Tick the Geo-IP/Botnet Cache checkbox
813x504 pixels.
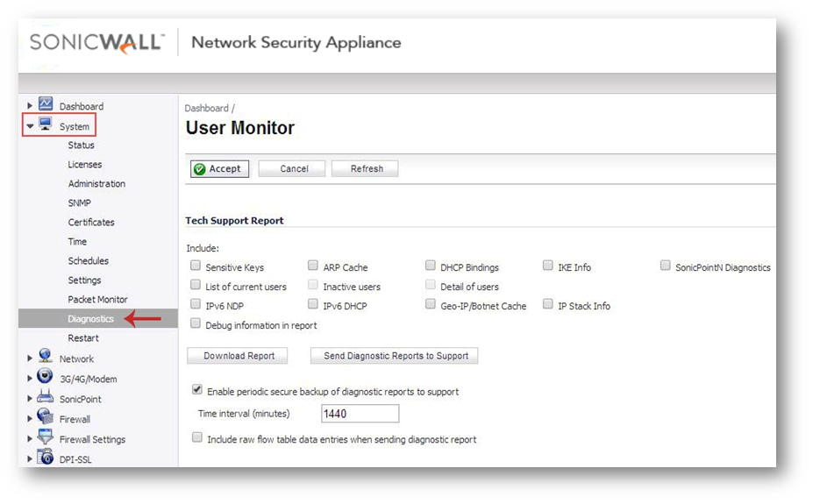[431, 305]
